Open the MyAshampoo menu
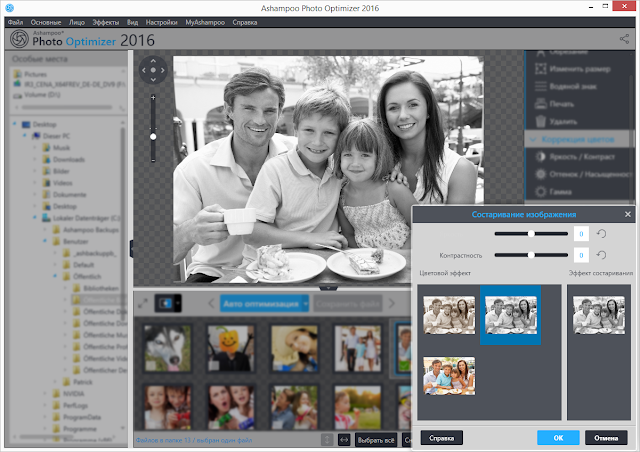 205,22
